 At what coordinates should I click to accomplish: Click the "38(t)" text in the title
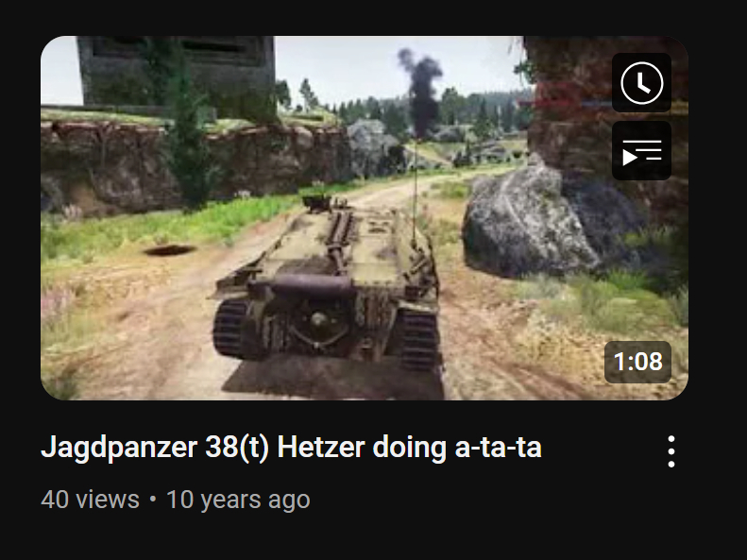(x=237, y=448)
